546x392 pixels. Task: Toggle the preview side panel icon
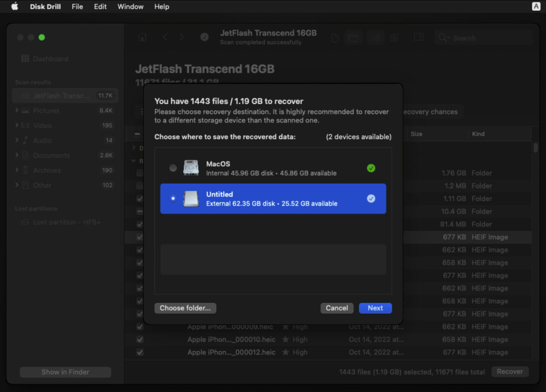419,37
